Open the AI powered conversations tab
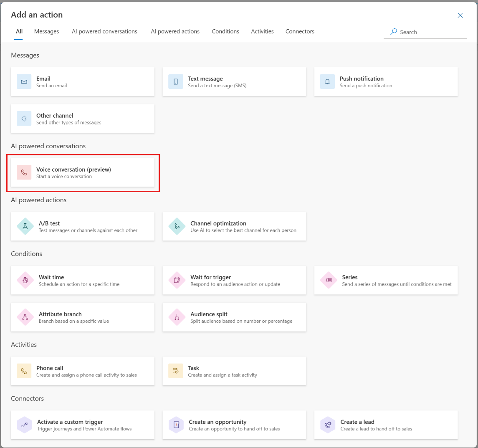The image size is (478, 448). click(x=104, y=31)
